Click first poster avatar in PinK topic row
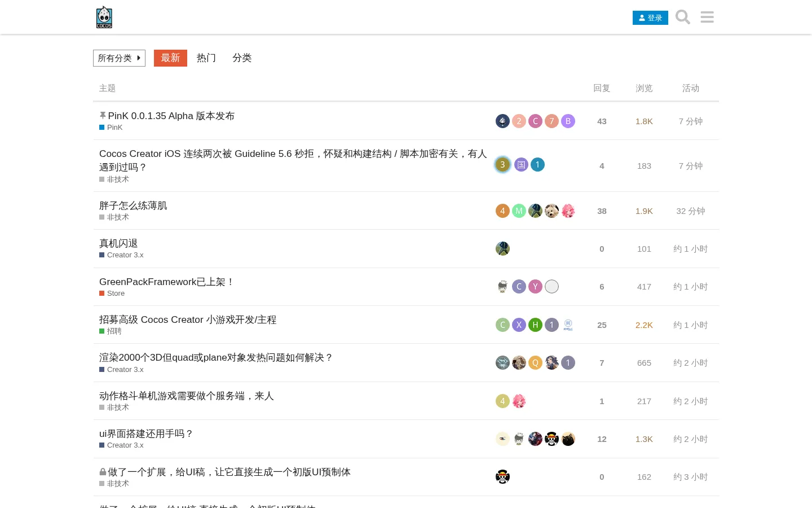 [502, 121]
